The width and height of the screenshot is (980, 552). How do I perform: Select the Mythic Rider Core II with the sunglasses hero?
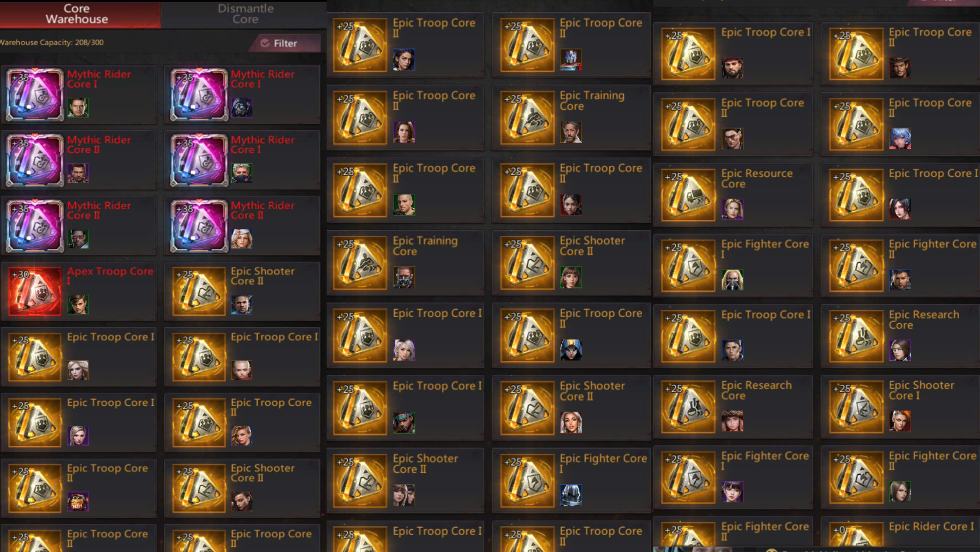point(78,226)
